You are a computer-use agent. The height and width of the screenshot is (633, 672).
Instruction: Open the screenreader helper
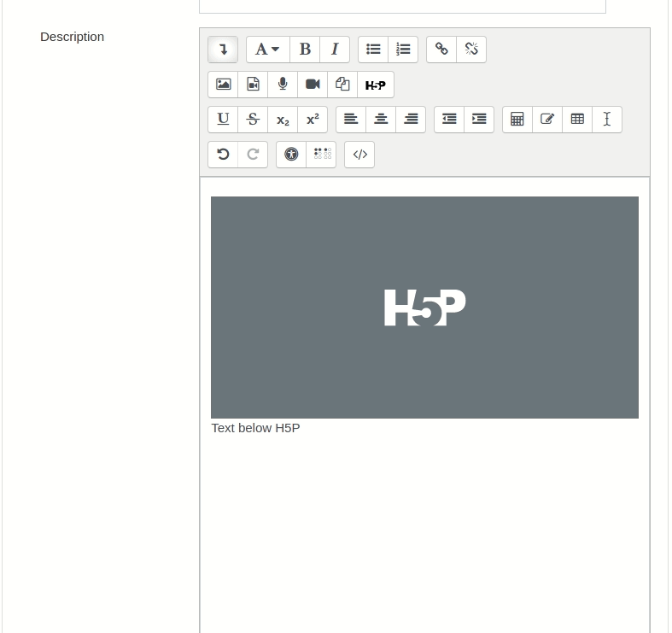pyautogui.click(x=321, y=155)
